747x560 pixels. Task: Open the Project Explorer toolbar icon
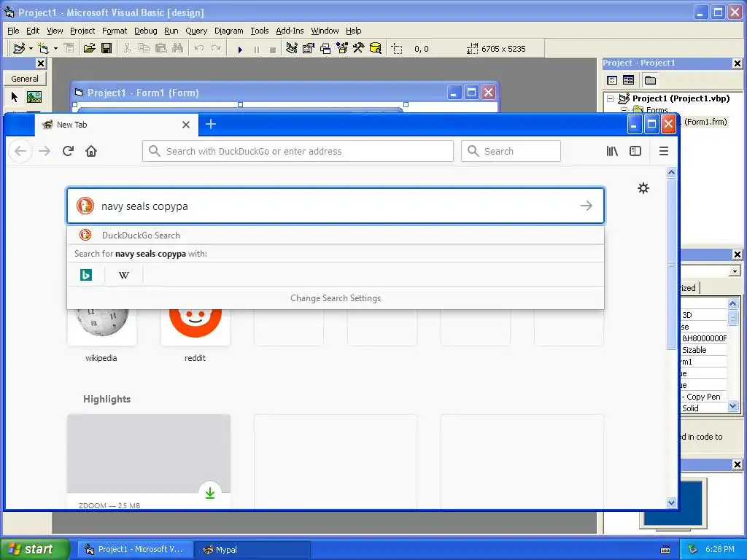[x=292, y=49]
